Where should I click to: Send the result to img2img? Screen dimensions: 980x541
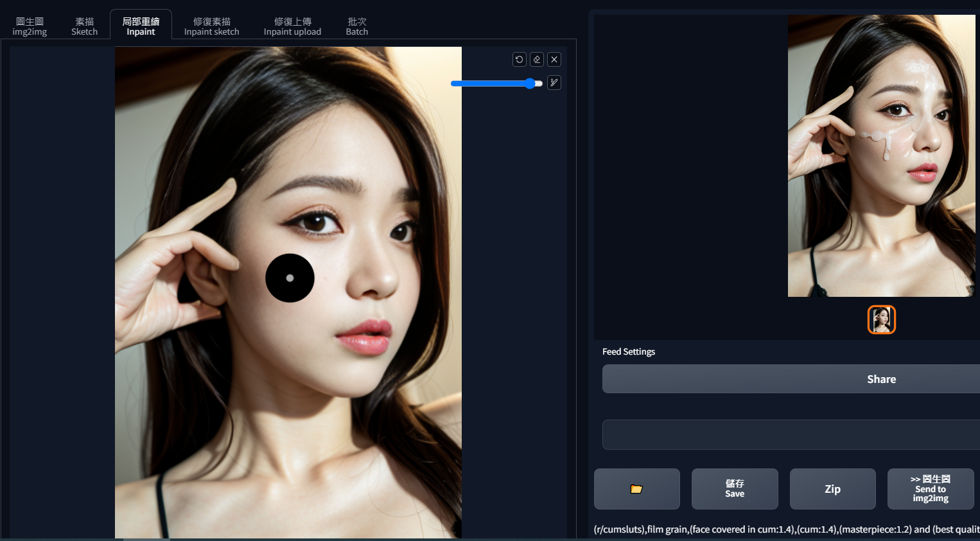(x=931, y=489)
